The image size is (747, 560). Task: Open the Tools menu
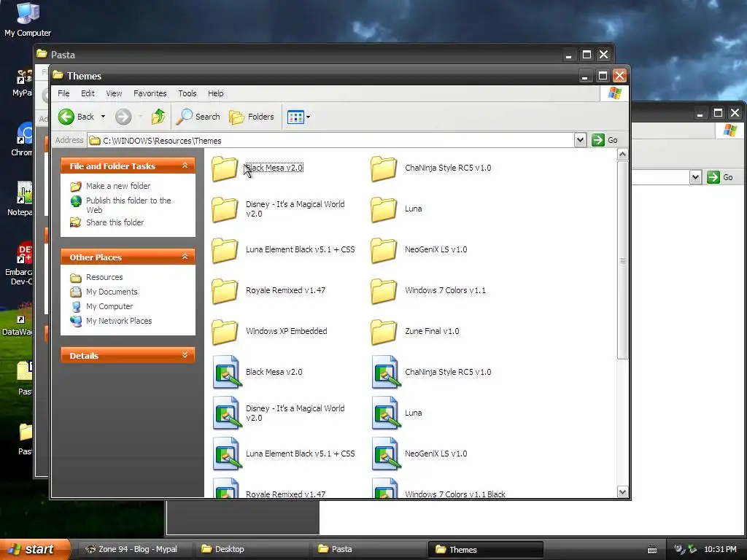(x=187, y=93)
